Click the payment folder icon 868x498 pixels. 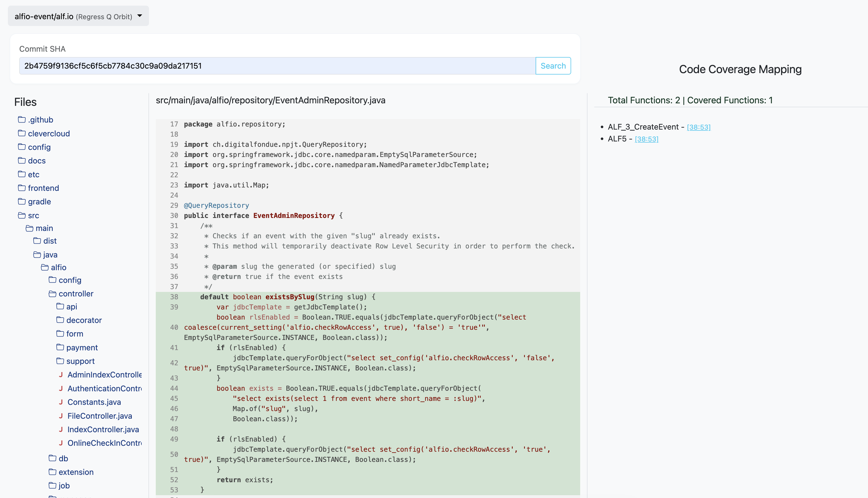[60, 347]
